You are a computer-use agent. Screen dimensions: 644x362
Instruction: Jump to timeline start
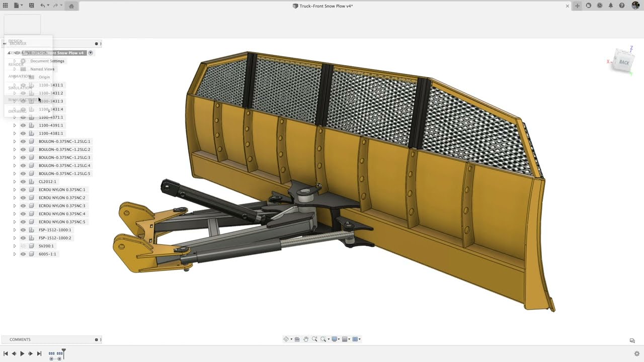tap(6, 354)
